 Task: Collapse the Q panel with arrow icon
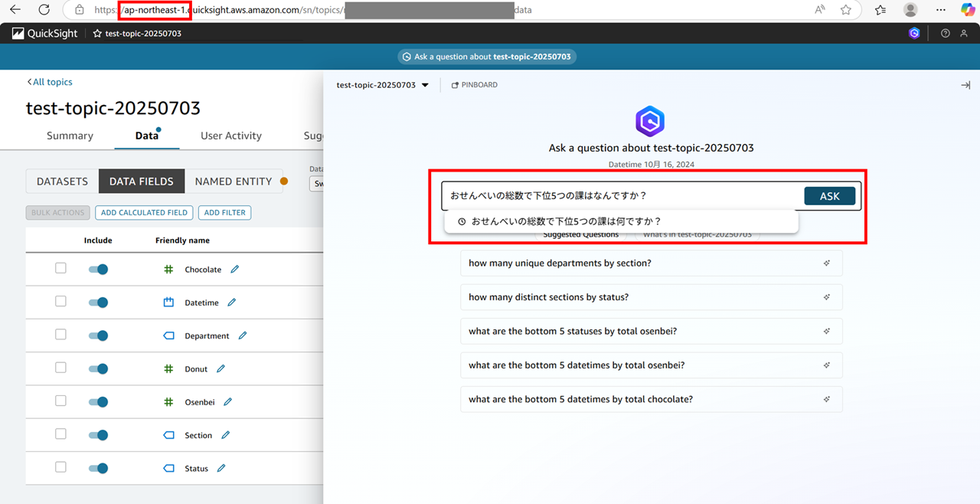pyautogui.click(x=965, y=85)
